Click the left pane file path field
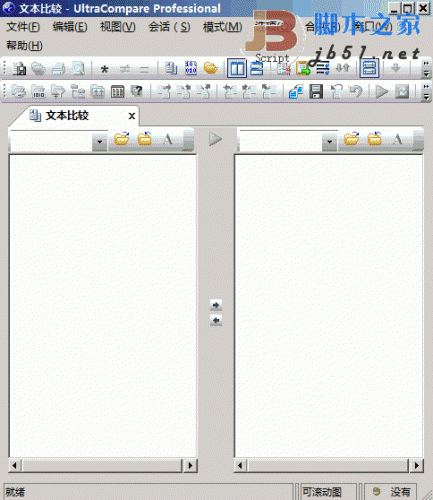The image size is (433, 500). click(51, 141)
